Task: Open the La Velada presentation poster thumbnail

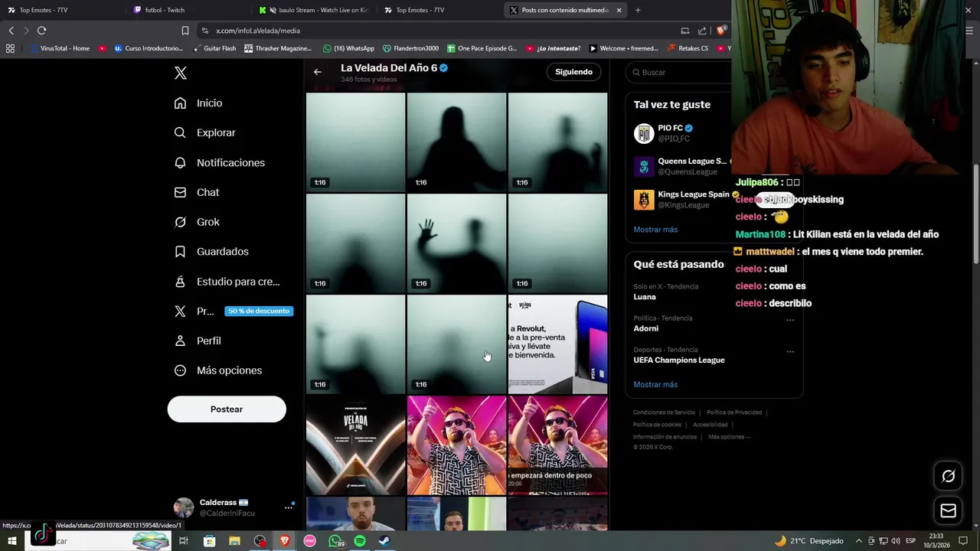Action: tap(355, 445)
